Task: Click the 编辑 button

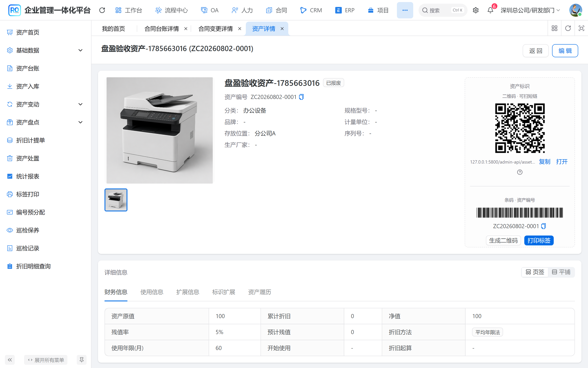Action: pyautogui.click(x=565, y=51)
